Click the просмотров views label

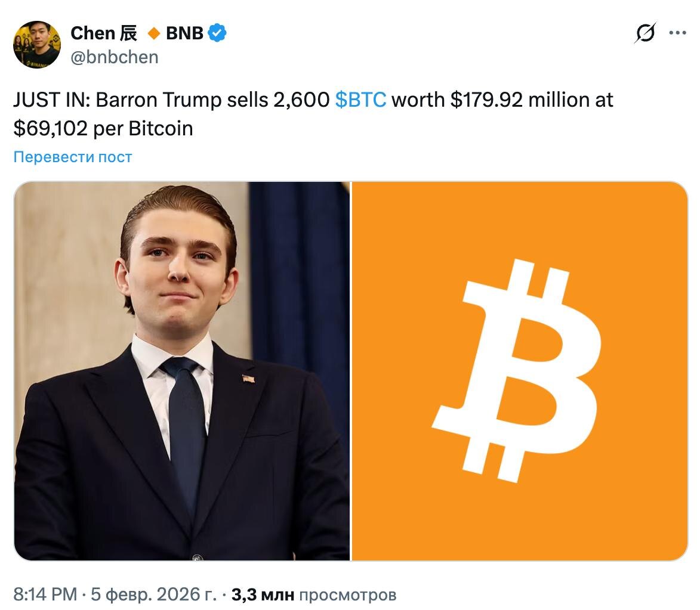point(348,595)
